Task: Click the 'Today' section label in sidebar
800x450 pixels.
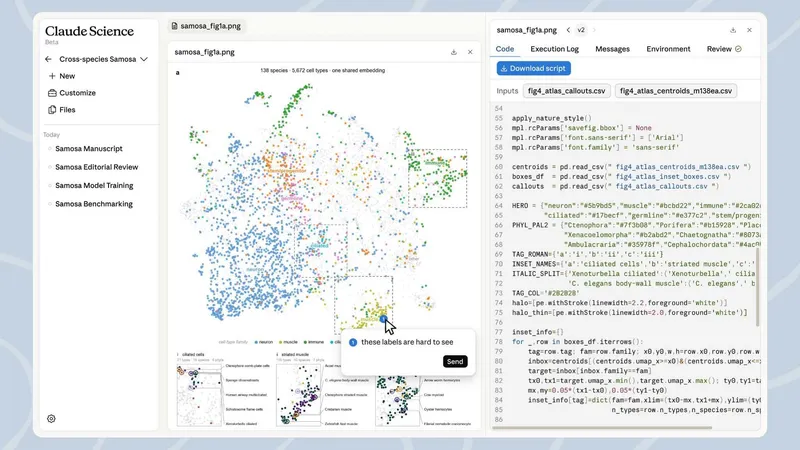Action: point(52,135)
